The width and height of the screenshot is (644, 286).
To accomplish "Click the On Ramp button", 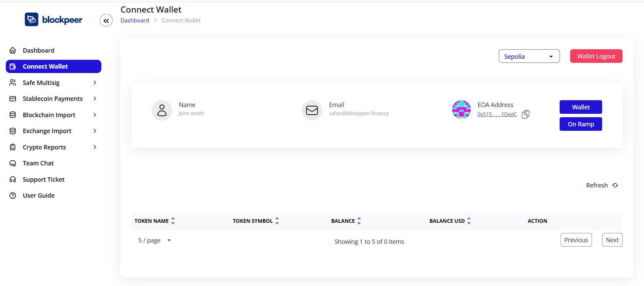I will pos(580,124).
